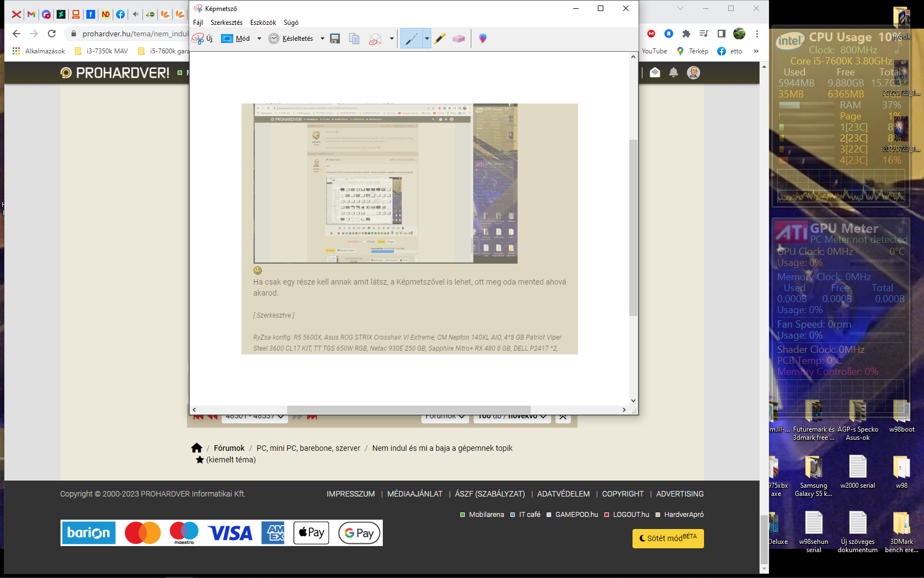The width and height of the screenshot is (924, 578).
Task: Open Prohardver notifications bell
Action: (673, 73)
